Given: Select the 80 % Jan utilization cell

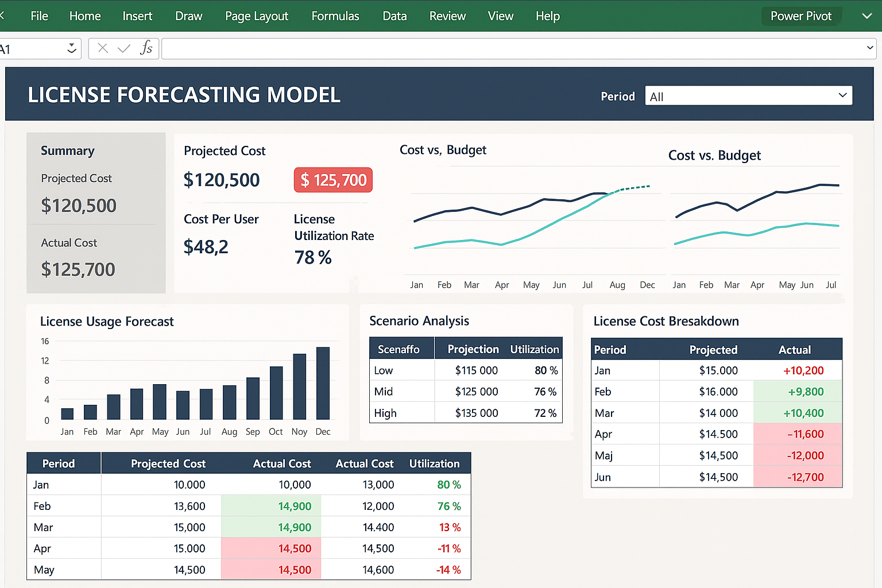Looking at the screenshot, I should pos(449,485).
